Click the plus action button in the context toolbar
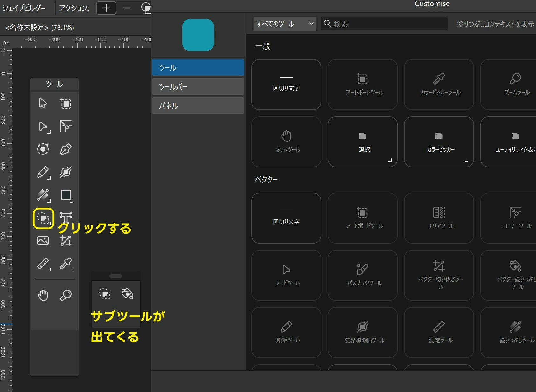The width and height of the screenshot is (536, 392). point(106,8)
